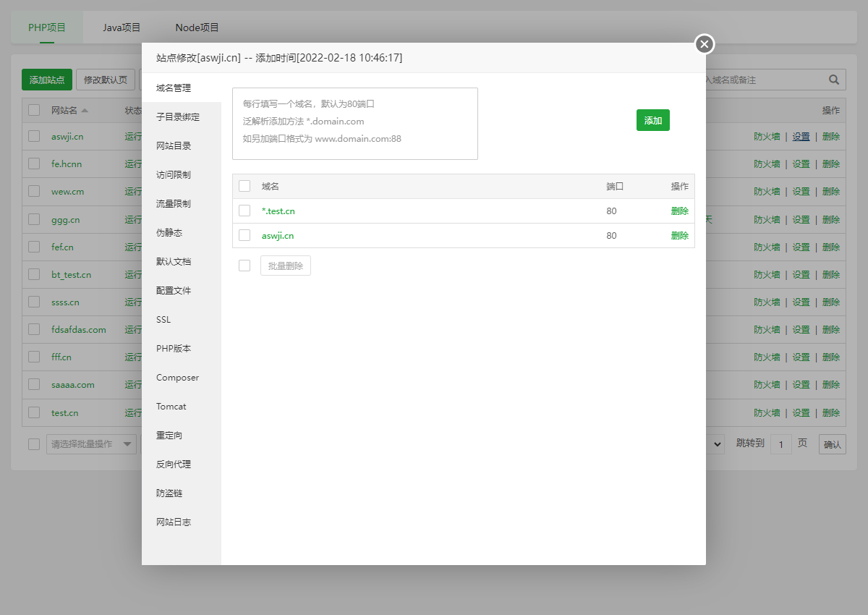Click the page number input field
This screenshot has width=868, height=615.
[x=781, y=444]
